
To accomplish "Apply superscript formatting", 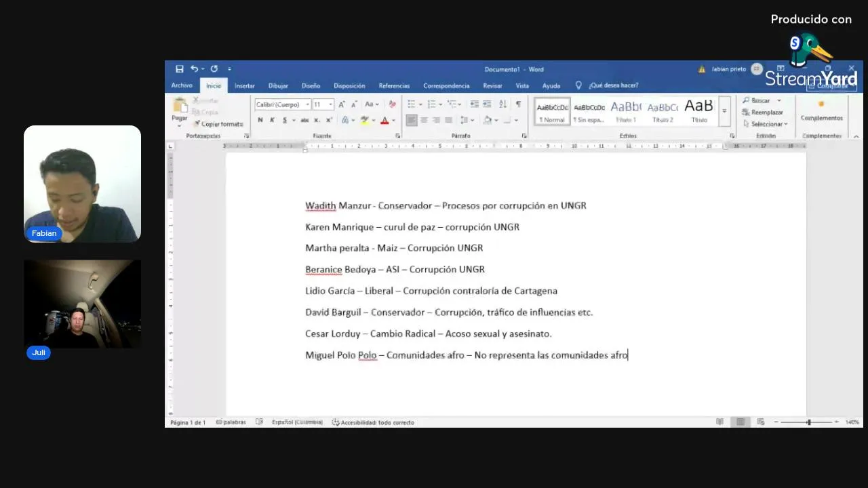I will pos(329,120).
